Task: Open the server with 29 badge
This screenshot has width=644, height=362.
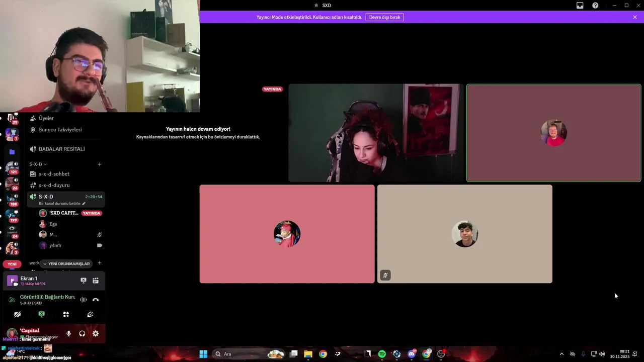Action: click(12, 119)
